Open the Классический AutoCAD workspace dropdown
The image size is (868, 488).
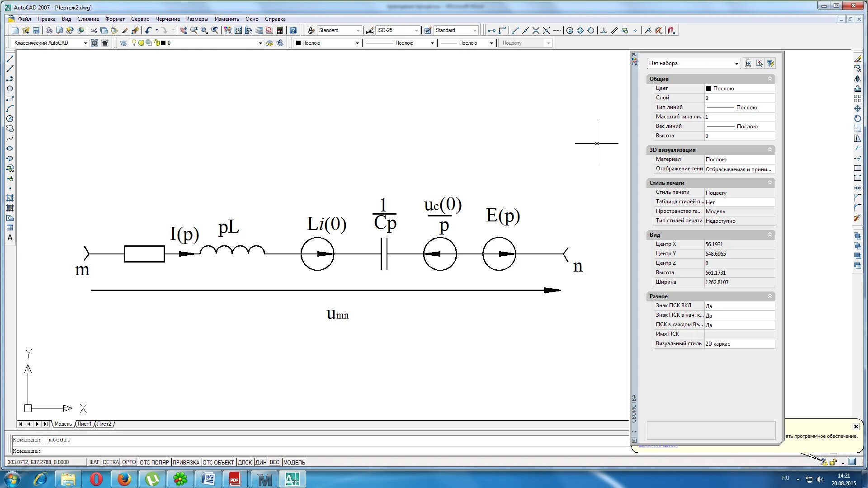85,43
